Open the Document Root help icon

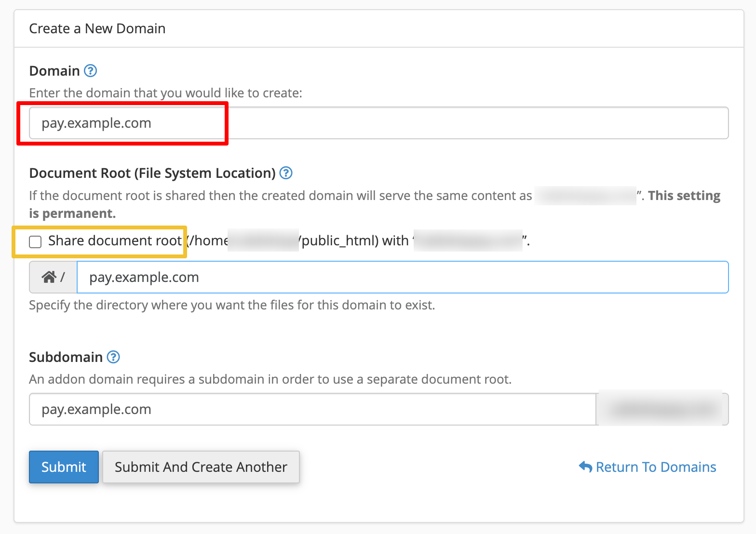point(286,173)
